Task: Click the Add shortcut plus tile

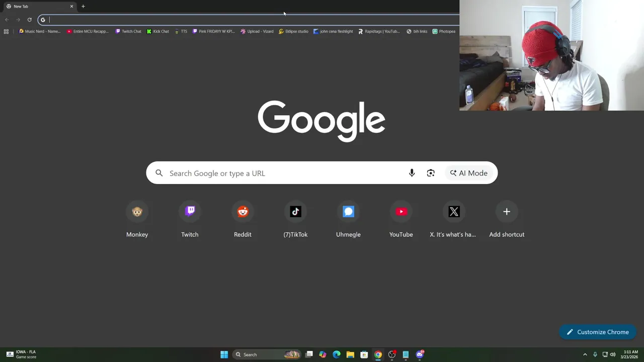Action: [x=507, y=220]
